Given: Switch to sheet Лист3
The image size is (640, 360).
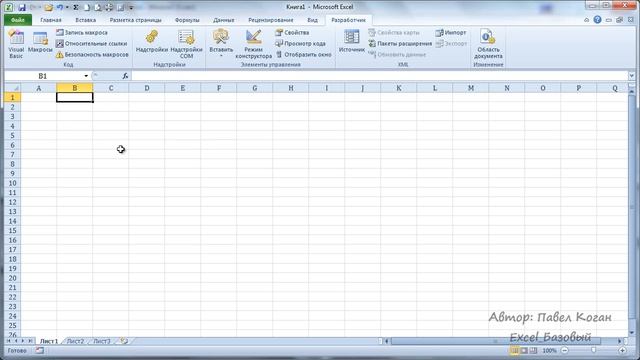Looking at the screenshot, I should pos(102,341).
